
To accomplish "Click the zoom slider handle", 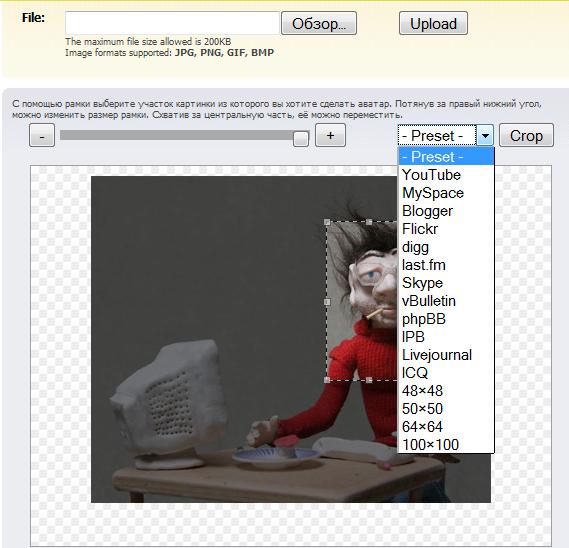I will point(301,139).
